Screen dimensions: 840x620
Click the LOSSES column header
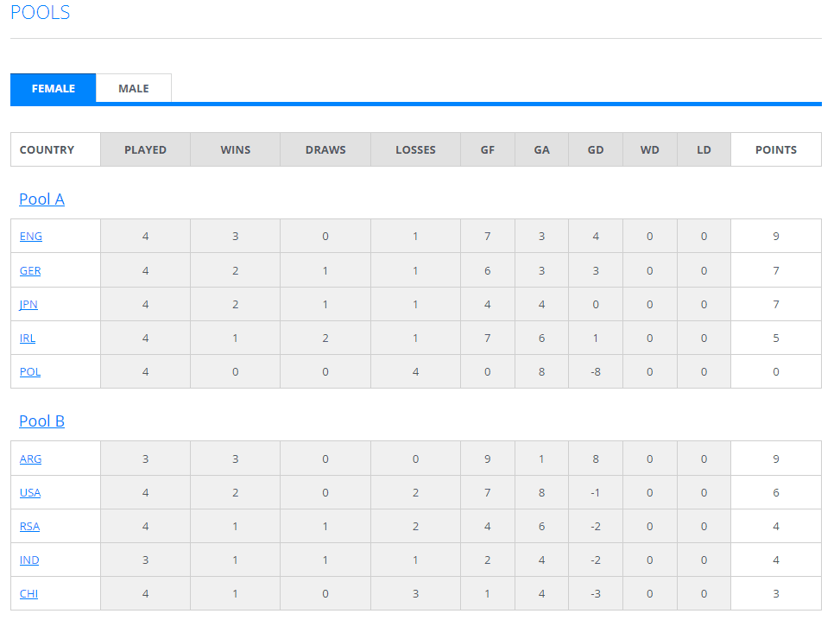pyautogui.click(x=415, y=149)
